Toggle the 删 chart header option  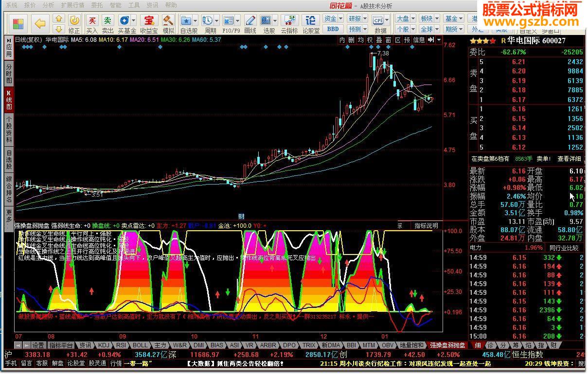pyautogui.click(x=351, y=40)
